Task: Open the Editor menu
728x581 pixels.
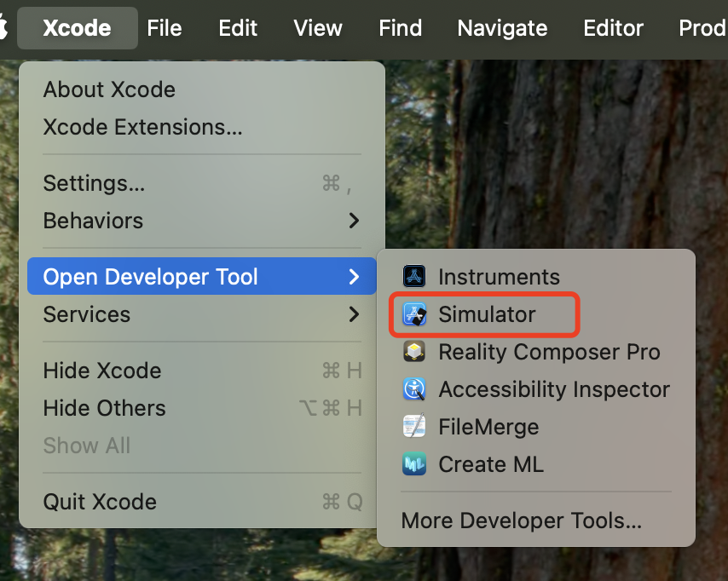Action: (613, 28)
